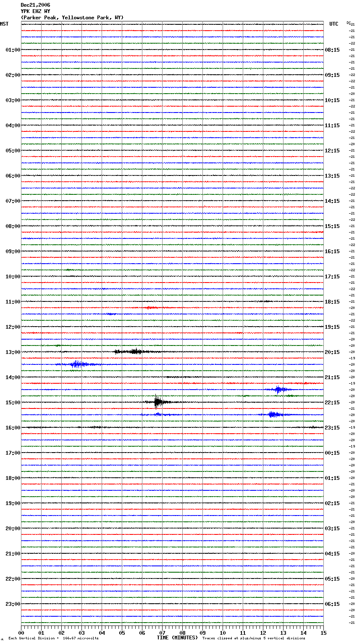Screen dimensions: 357x644
Task: Click the small red event below the 11:00 trace
Action: click(x=152, y=308)
